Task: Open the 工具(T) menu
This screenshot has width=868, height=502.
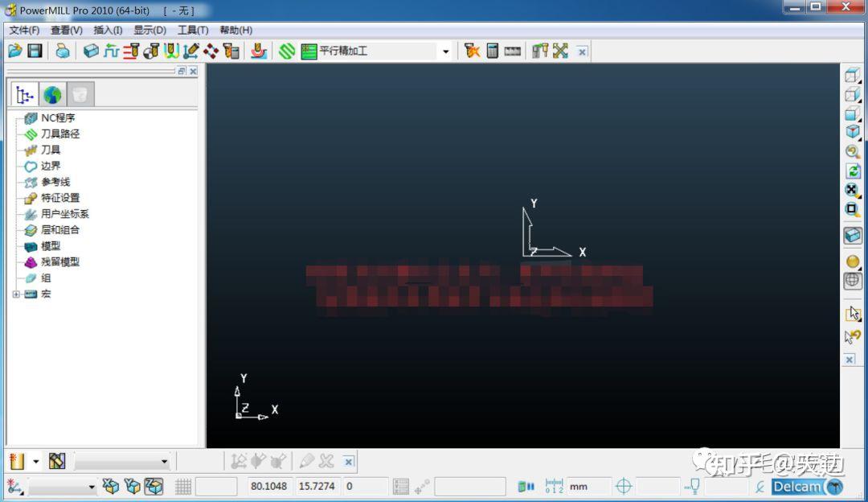Action: [193, 30]
